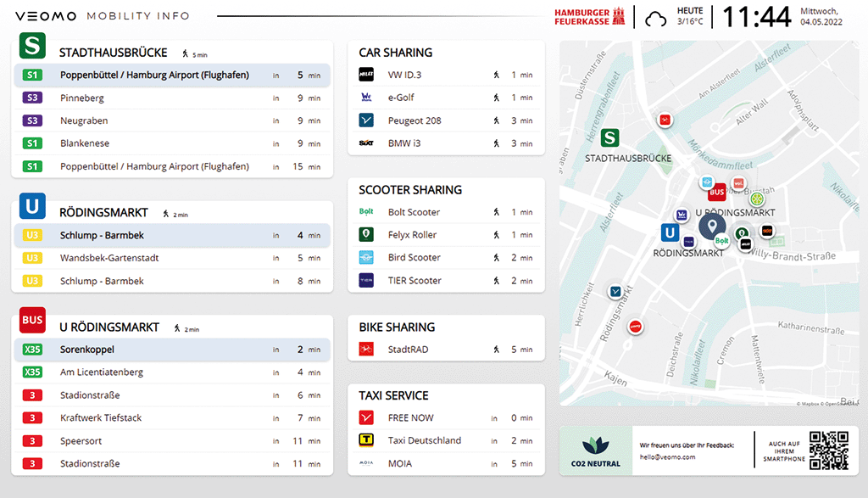Click the Taxi Service section heading
868x498 pixels.
[393, 395]
